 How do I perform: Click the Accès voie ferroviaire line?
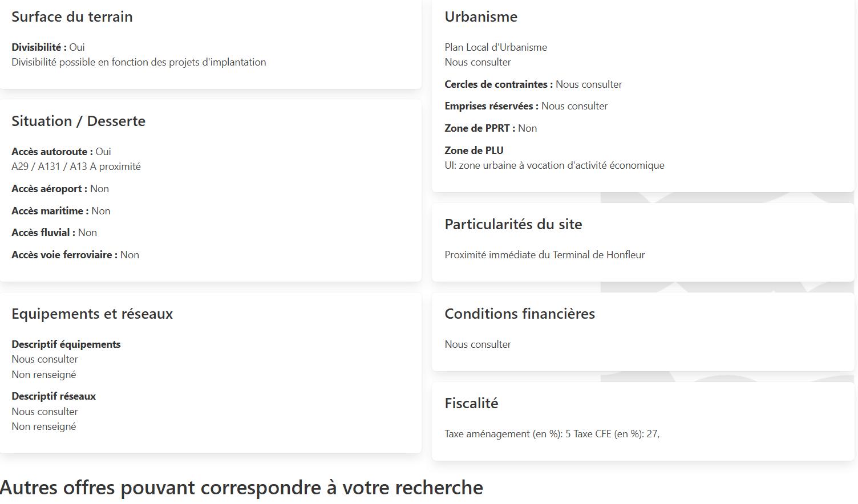click(75, 255)
